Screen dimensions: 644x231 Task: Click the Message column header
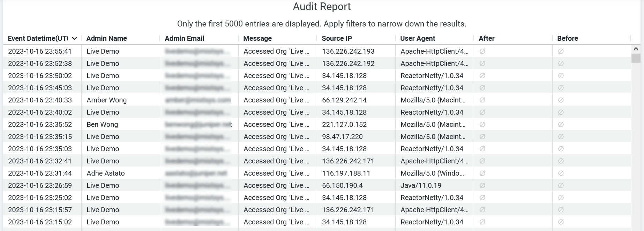point(257,38)
